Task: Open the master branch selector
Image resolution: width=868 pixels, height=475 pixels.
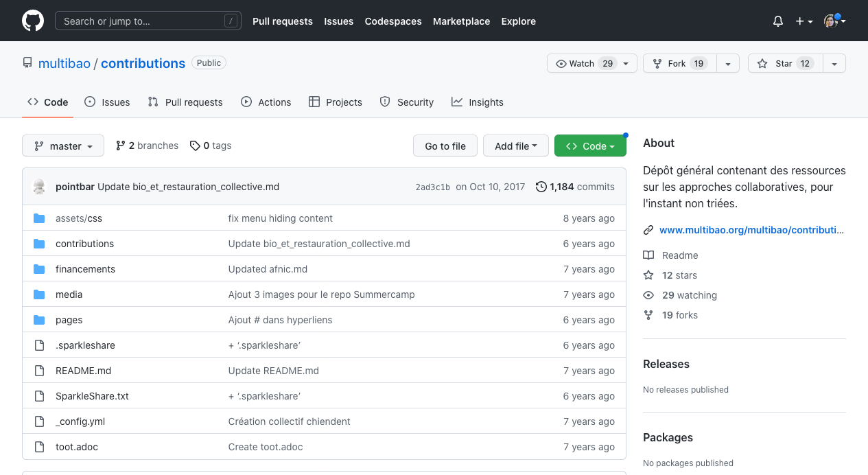Action: (63, 146)
